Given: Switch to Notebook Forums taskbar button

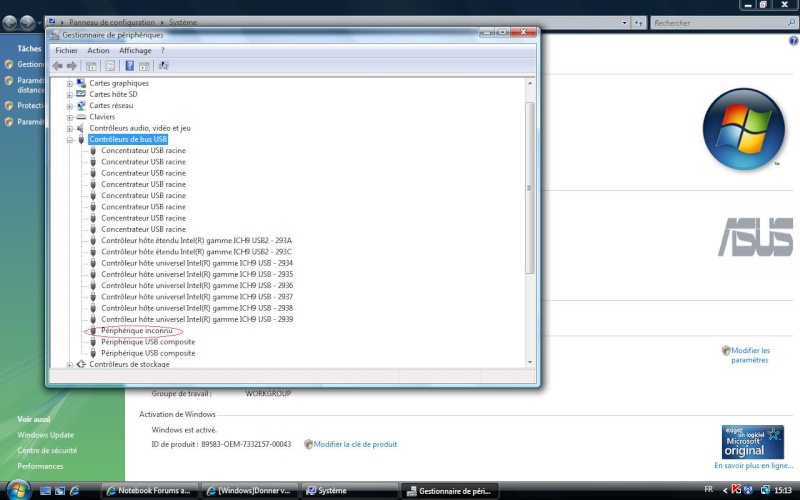Looking at the screenshot, I should [x=148, y=491].
